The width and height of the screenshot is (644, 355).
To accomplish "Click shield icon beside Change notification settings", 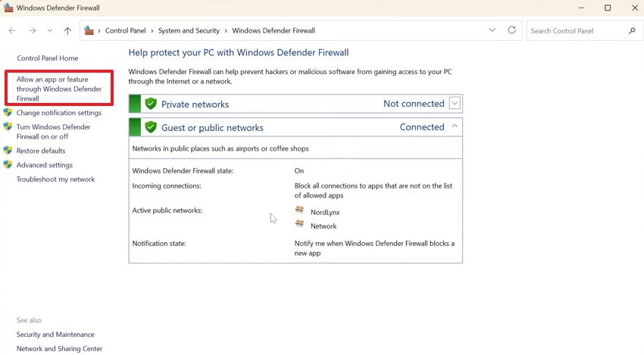I will click(8, 112).
